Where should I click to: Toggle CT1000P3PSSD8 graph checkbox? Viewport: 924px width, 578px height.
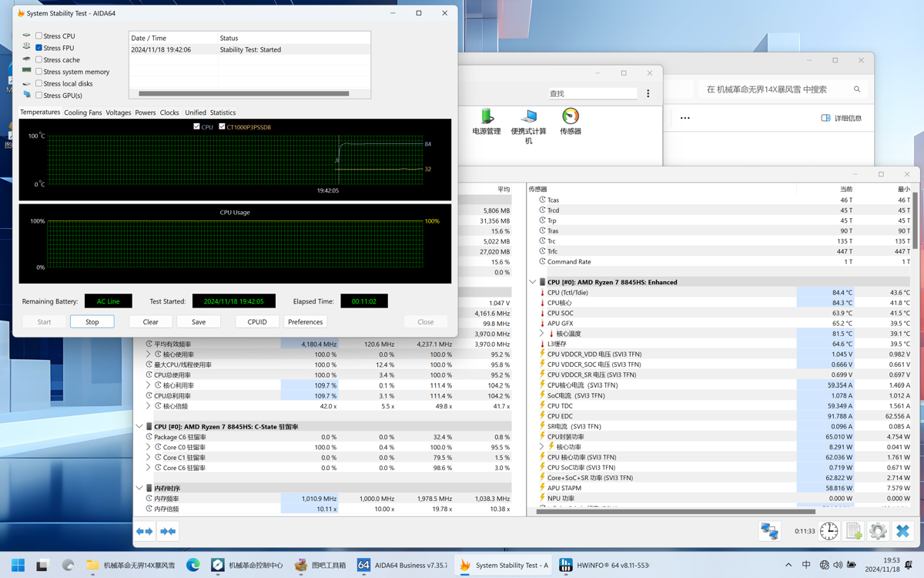coord(222,126)
